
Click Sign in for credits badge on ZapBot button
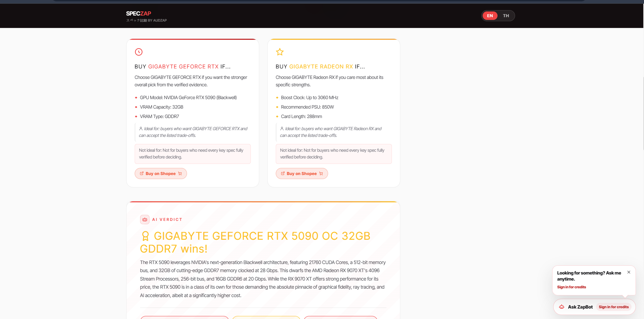pyautogui.click(x=614, y=307)
